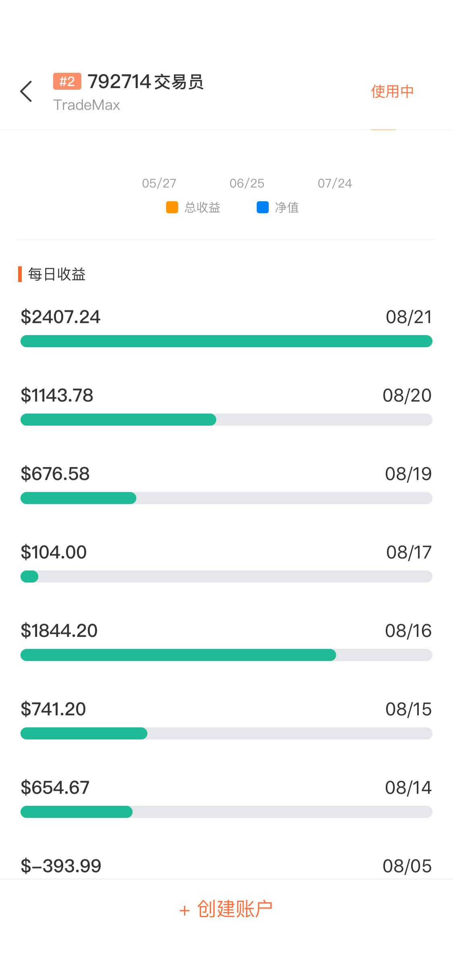Tap the 08/16 profit bar

pyautogui.click(x=226, y=655)
